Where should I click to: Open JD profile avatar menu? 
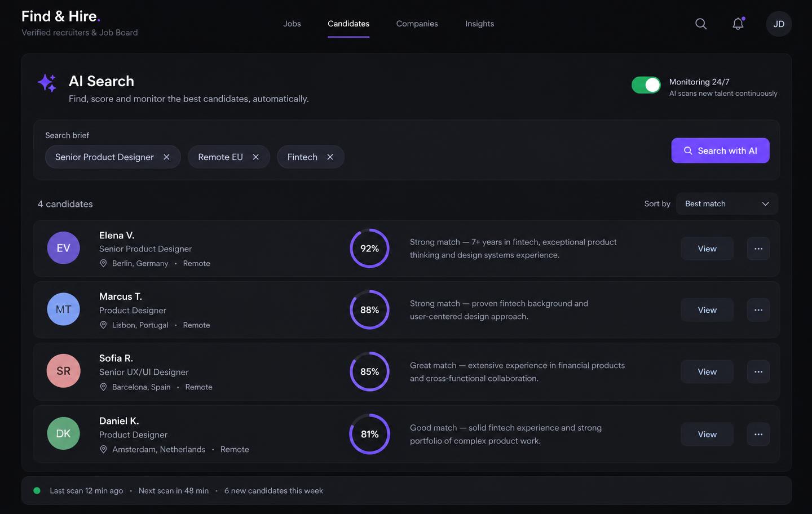pos(779,24)
